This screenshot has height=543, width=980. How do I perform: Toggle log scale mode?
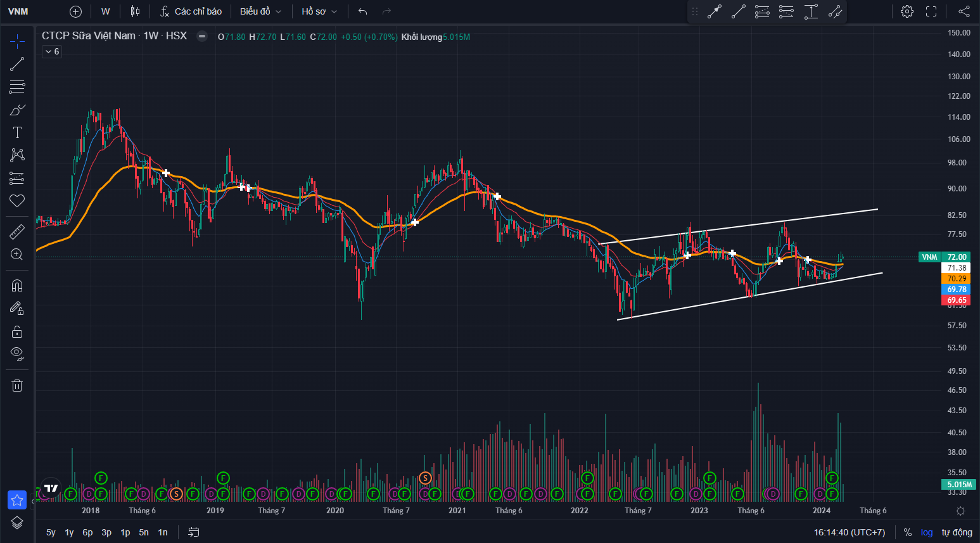(927, 532)
